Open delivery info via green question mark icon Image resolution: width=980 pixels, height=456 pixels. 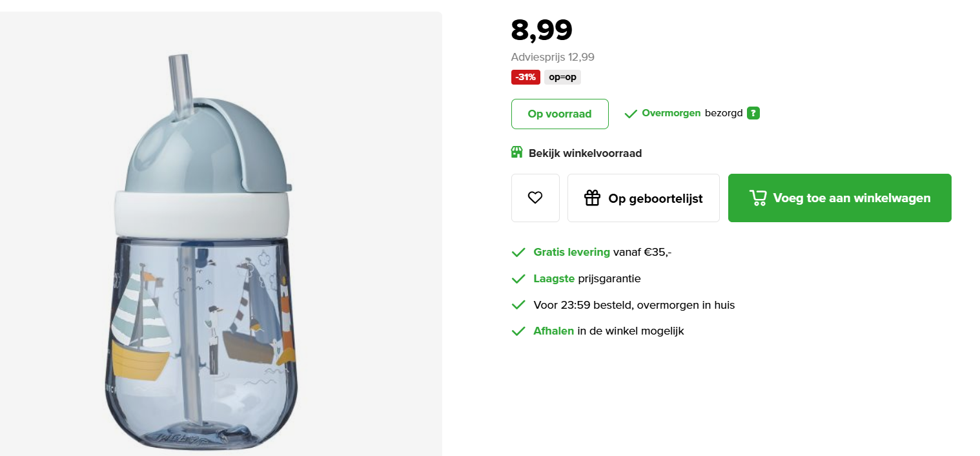(753, 112)
